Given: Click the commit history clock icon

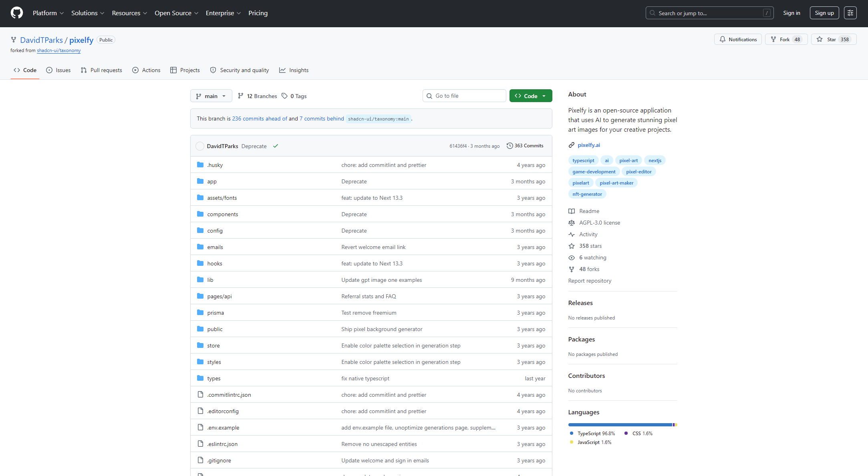Looking at the screenshot, I should tap(510, 146).
